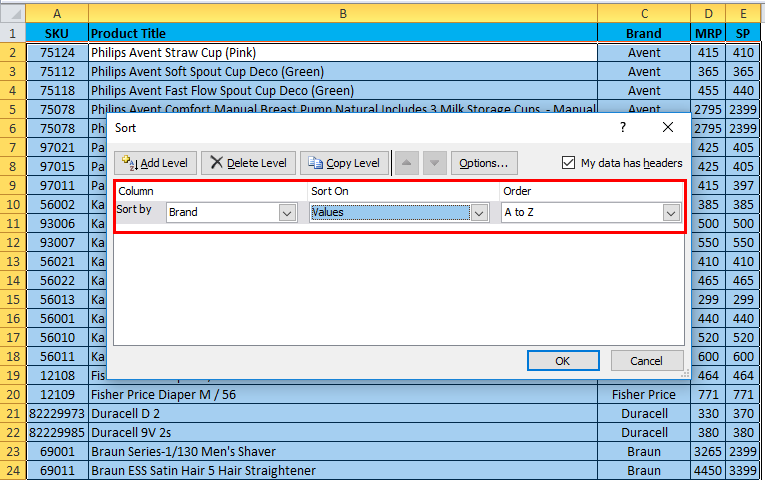
Task: Select SKU cell 12109
Action: tap(57, 395)
